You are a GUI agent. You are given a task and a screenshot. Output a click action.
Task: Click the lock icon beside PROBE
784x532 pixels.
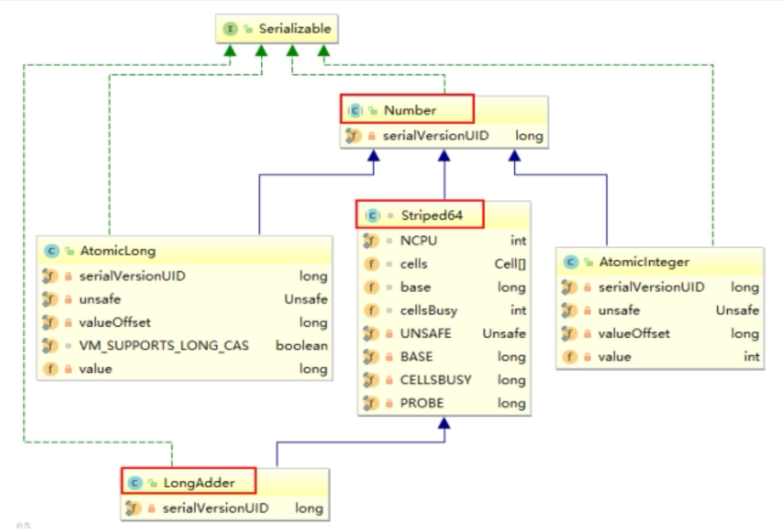click(x=390, y=403)
